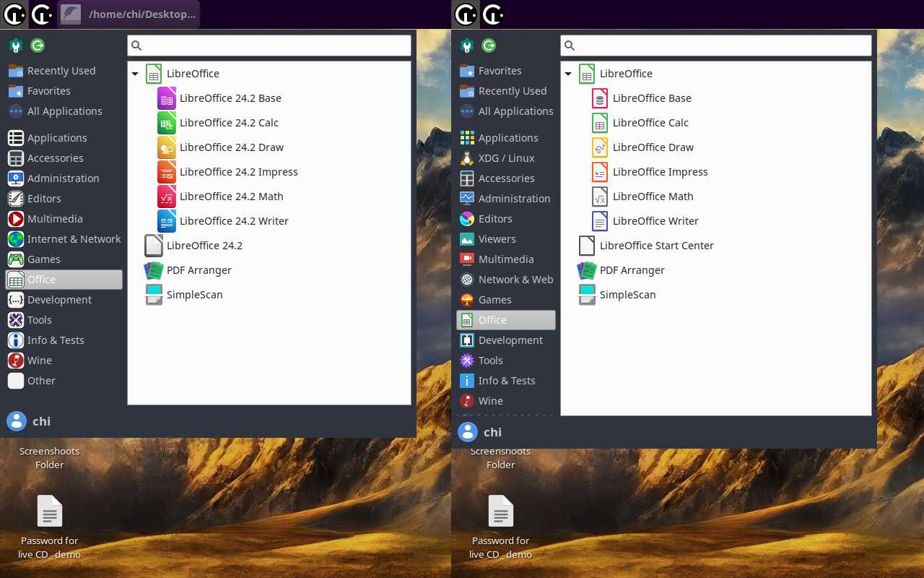
Task: Focus the search field in the left menu
Action: coord(269,46)
